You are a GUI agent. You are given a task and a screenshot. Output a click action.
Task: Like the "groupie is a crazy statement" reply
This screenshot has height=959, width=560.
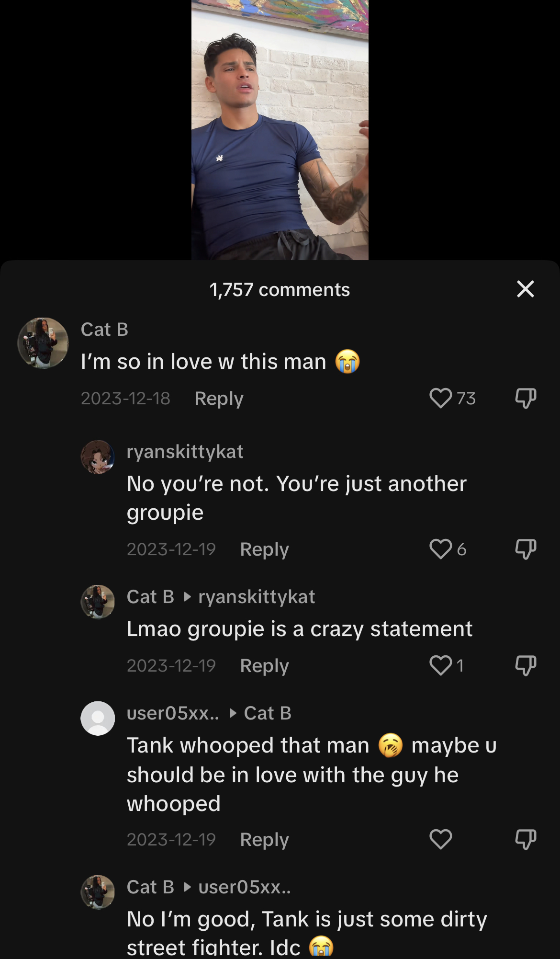tap(441, 665)
